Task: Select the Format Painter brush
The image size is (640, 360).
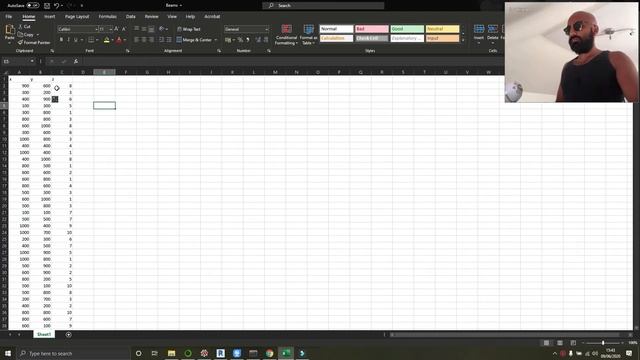Action: click(34, 42)
